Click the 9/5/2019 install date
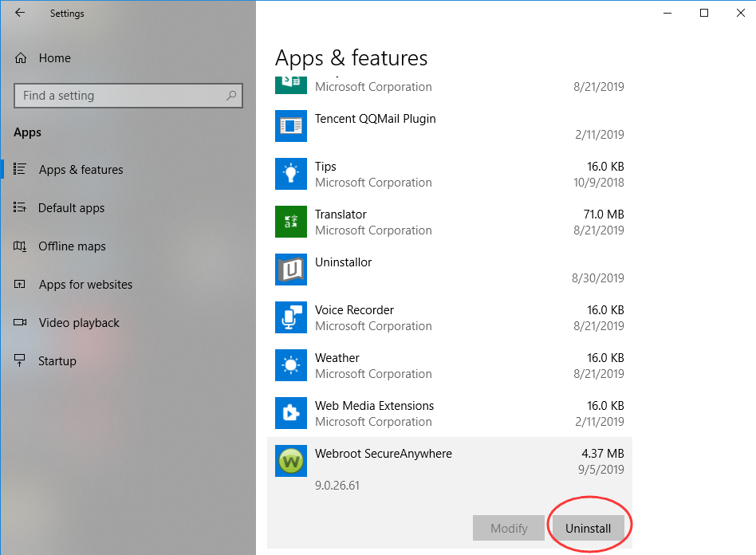Viewport: 756px width, 555px height. point(601,469)
